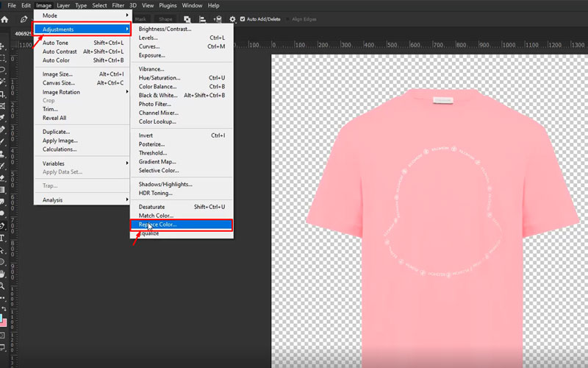Open the gear path options icon

click(232, 19)
